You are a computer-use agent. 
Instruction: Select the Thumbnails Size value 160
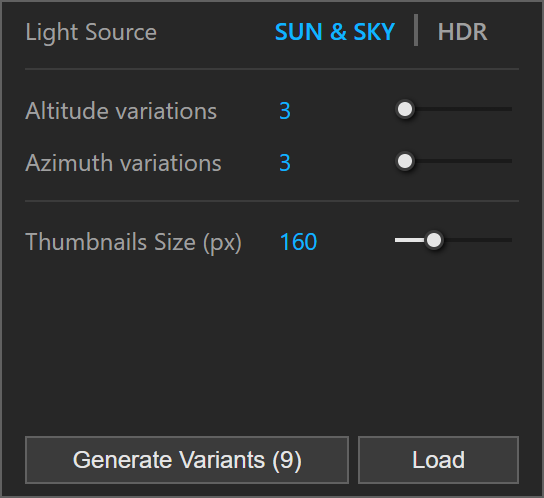click(x=298, y=242)
